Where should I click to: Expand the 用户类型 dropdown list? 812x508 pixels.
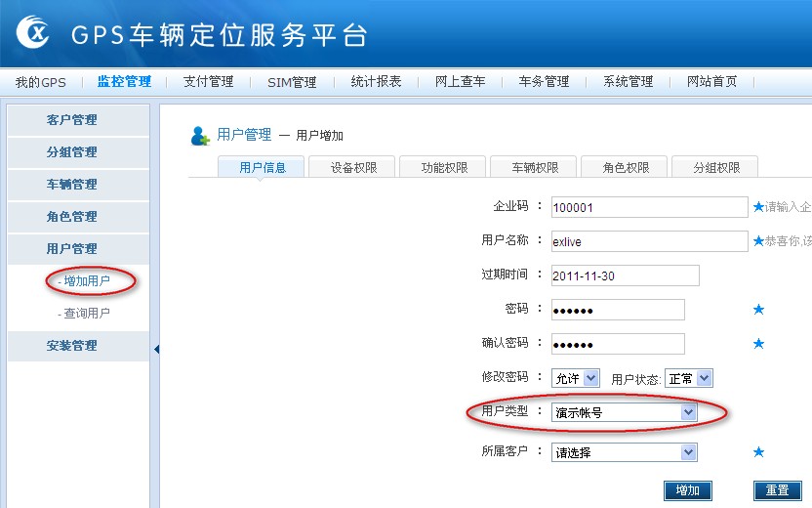coord(624,412)
